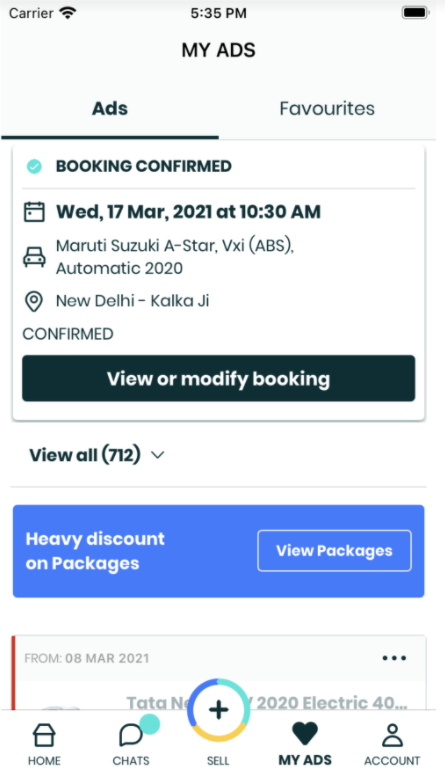Viewport: 445px width, 781px height.
Task: Tap location pin icon next to New Delhi
Action: coord(34,301)
